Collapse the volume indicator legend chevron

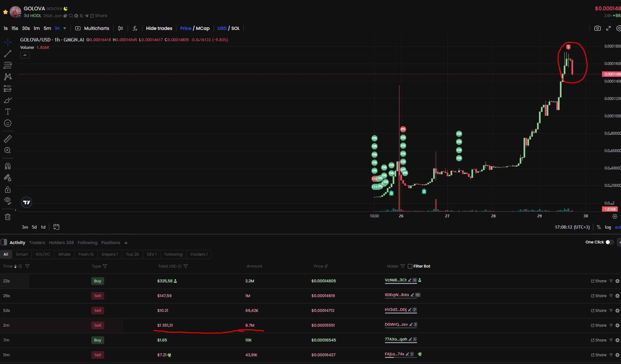[25, 55]
